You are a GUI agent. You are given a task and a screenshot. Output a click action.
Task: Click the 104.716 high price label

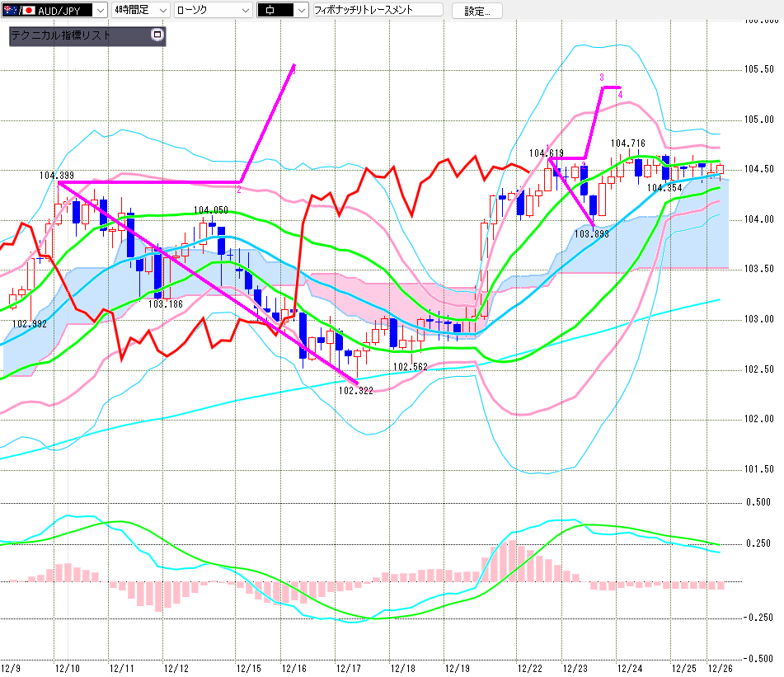click(628, 143)
